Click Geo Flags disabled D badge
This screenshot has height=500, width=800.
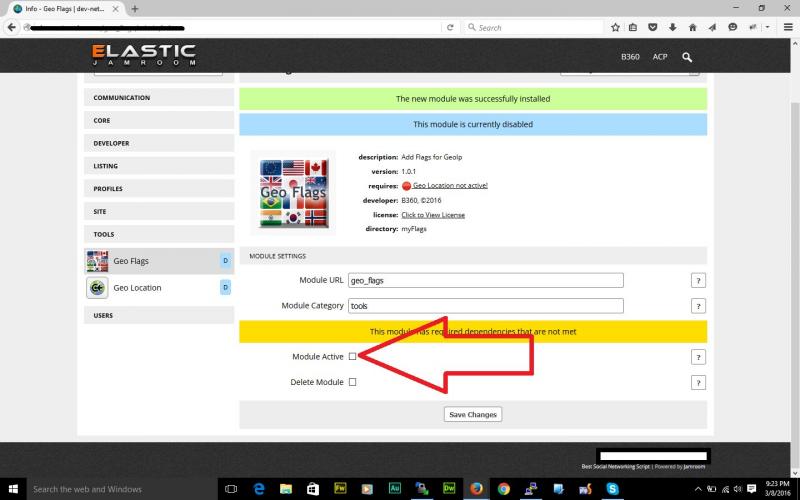226,261
